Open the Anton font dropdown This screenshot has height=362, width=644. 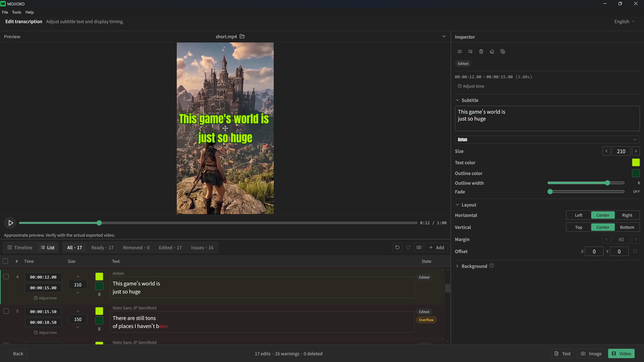click(x=547, y=140)
